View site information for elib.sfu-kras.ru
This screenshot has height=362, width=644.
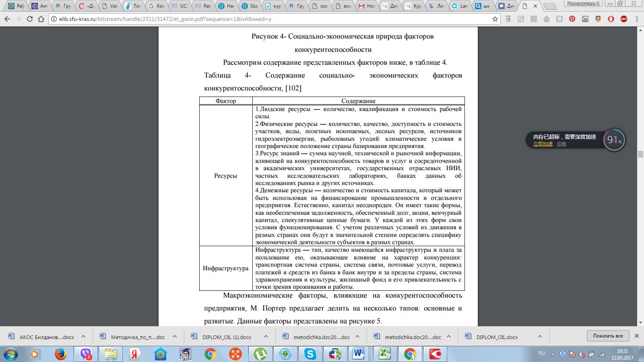(54, 19)
